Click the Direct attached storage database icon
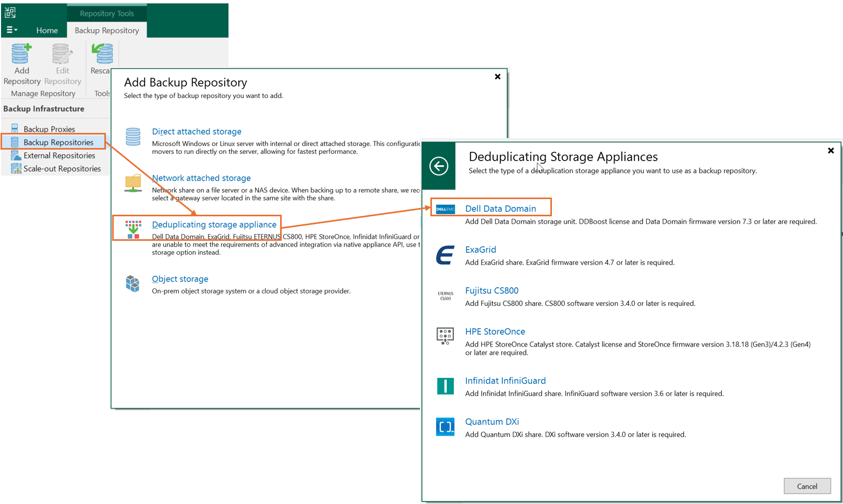 133,137
